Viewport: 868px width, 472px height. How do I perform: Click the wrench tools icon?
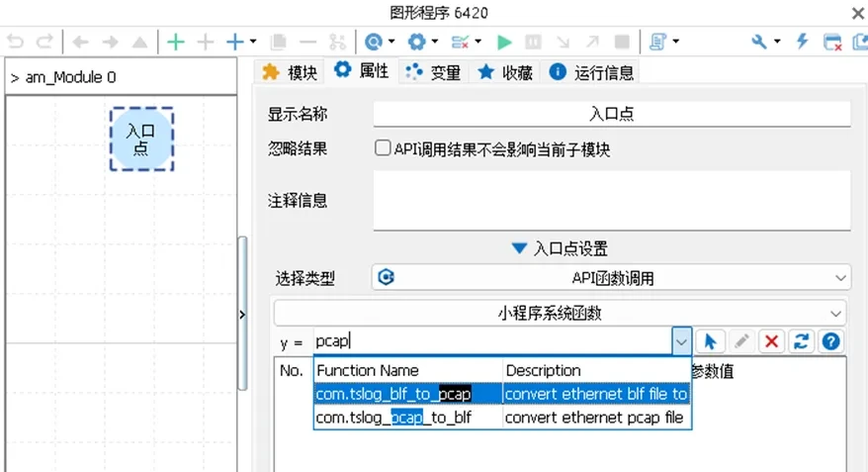click(x=759, y=42)
